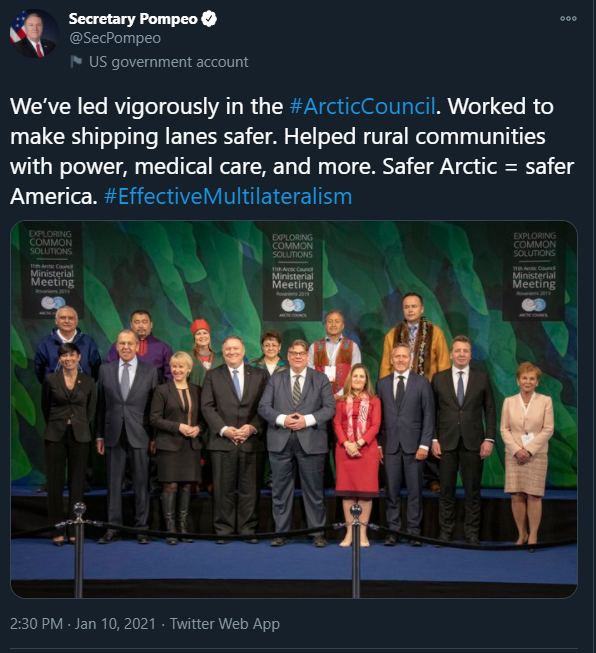
Task: Click the 2:30 PM Jan 10, 2021 timestamp
Action: point(83,624)
